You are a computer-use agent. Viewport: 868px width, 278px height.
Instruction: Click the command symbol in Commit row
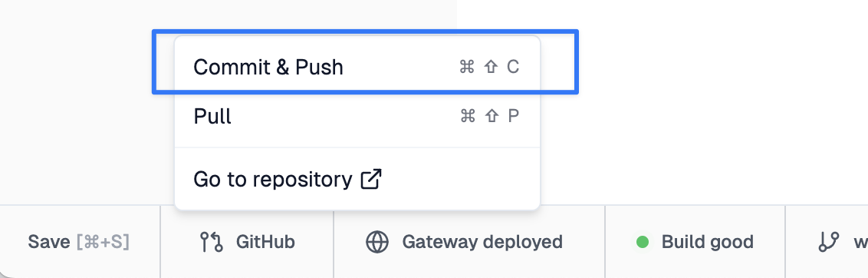click(467, 67)
